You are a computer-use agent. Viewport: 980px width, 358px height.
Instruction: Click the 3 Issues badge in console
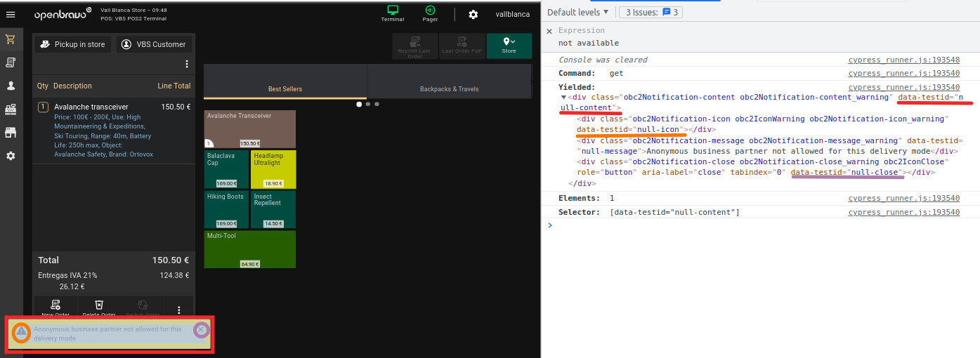(x=650, y=12)
